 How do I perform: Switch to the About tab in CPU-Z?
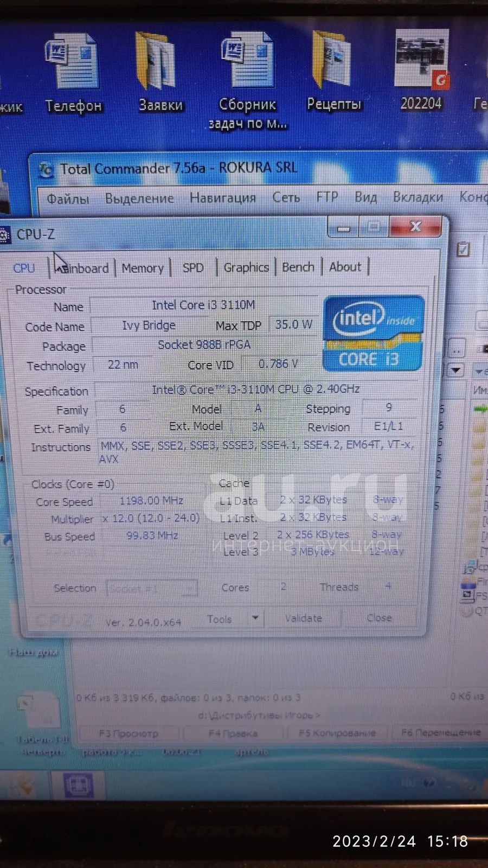345,267
